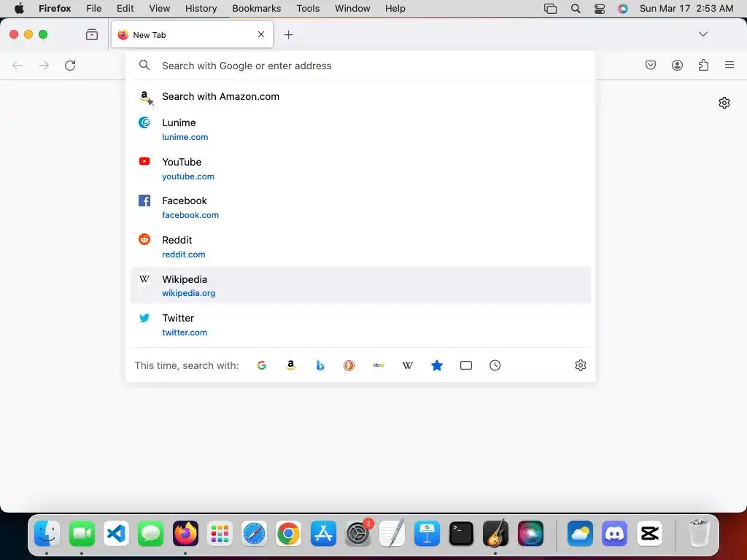Open Google Chrome from the Dock

[288, 533]
